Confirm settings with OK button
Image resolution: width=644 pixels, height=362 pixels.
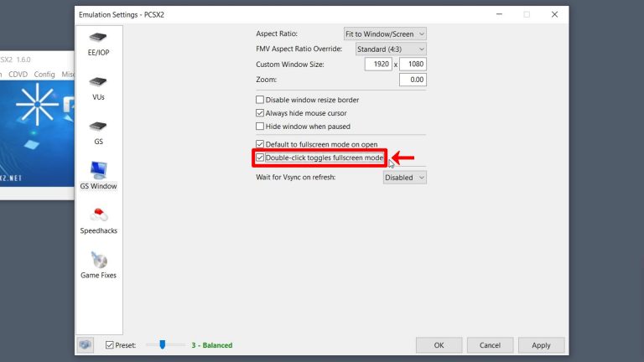pos(439,345)
